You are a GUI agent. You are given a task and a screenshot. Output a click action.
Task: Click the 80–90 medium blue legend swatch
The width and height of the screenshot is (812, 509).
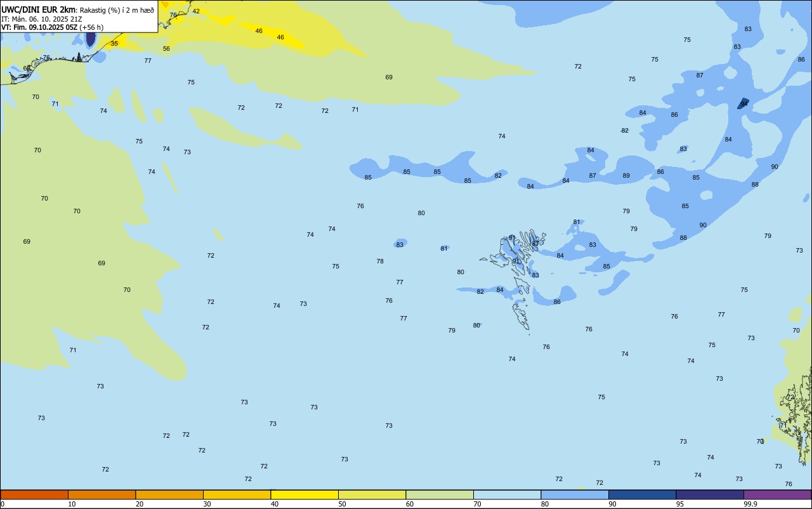575,494
